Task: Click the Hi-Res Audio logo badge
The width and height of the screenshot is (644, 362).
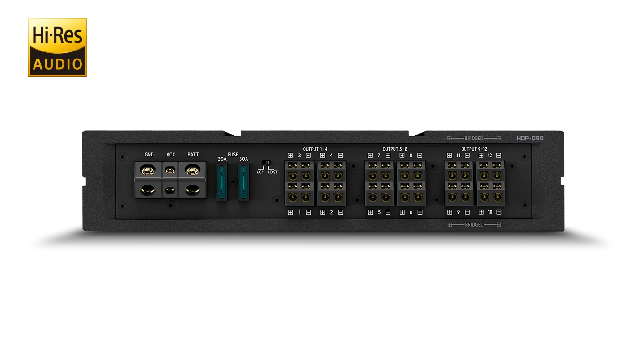Action: [x=57, y=48]
